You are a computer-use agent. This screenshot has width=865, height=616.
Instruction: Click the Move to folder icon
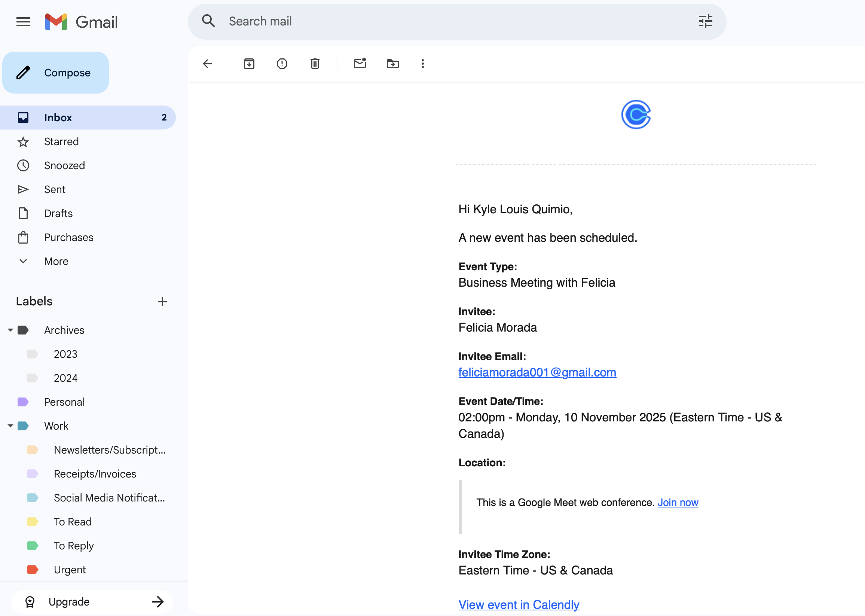tap(392, 64)
